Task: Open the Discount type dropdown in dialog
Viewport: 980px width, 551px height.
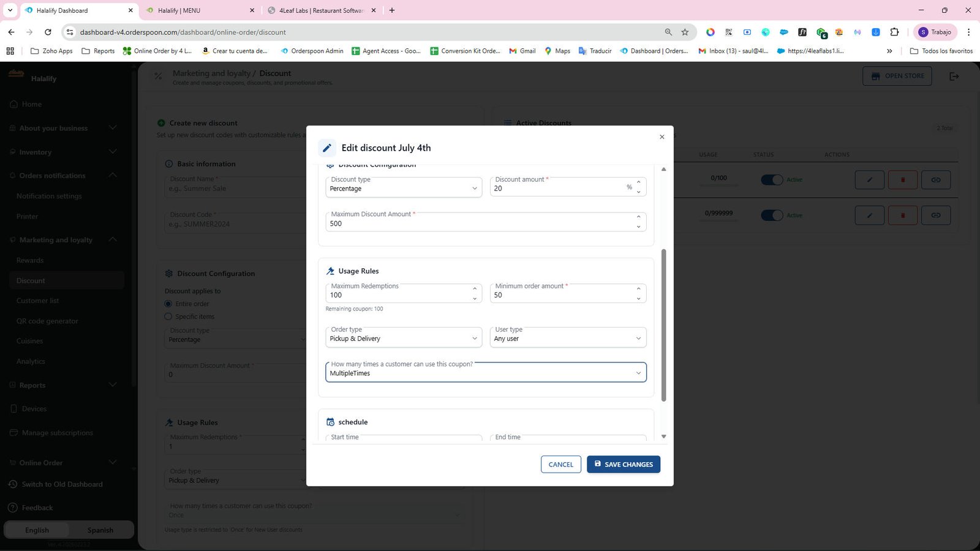Action: click(404, 187)
